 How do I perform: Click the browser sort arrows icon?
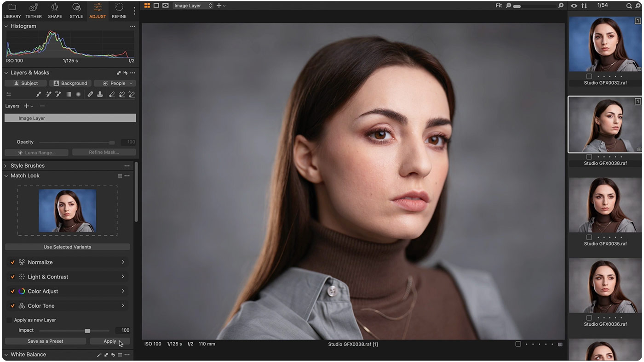click(x=584, y=6)
